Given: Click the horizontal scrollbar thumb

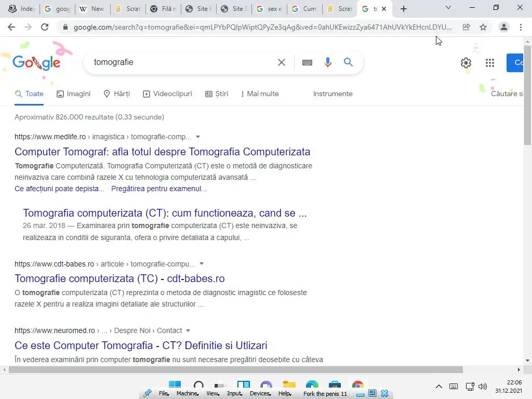Looking at the screenshot, I should pyautogui.click(x=236, y=369).
